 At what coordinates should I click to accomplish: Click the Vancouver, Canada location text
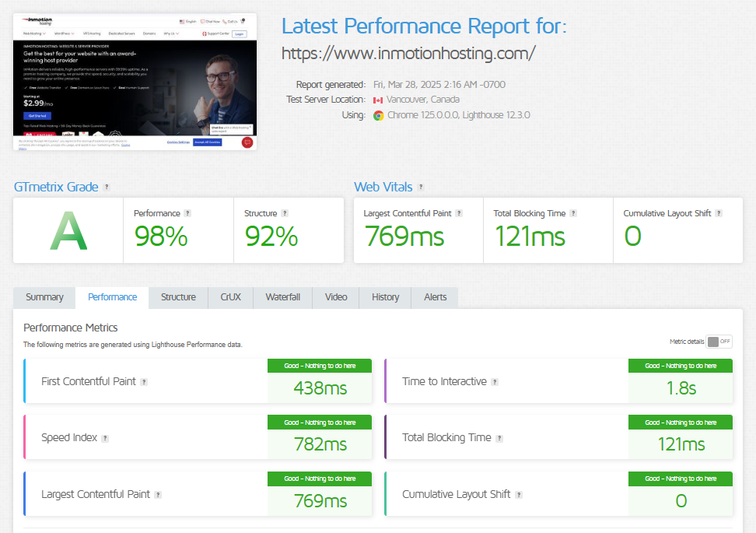[x=423, y=100]
